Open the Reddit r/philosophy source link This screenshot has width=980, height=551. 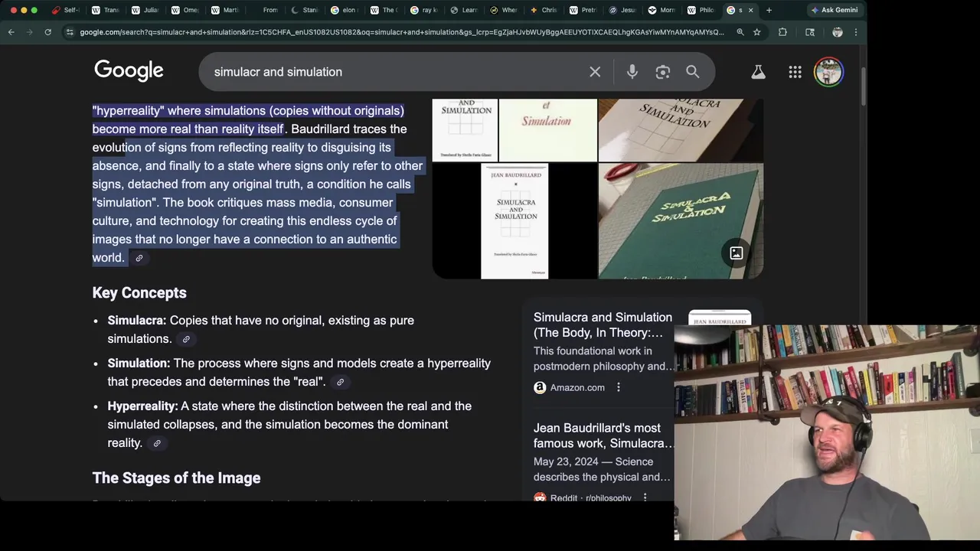click(x=583, y=497)
